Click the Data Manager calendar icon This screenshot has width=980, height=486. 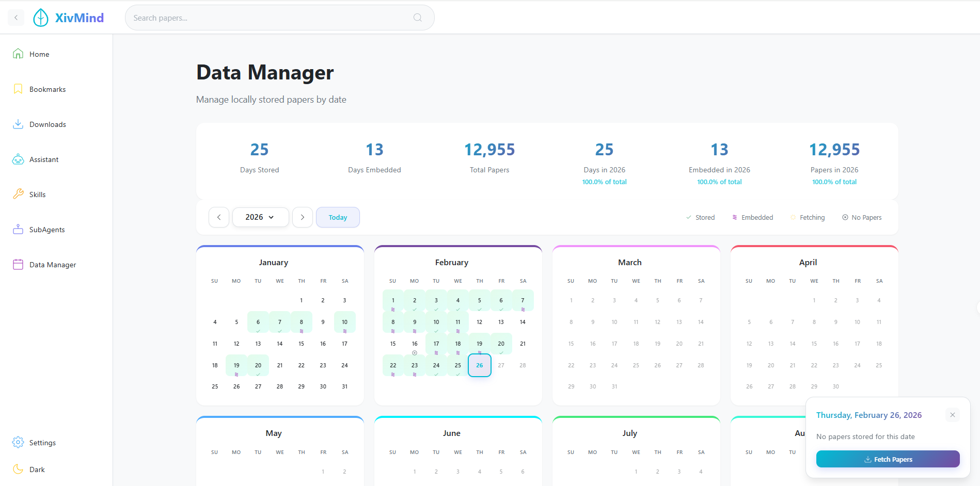coord(18,264)
